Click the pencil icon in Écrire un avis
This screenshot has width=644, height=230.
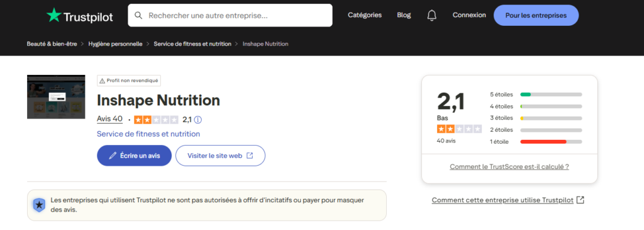pyautogui.click(x=113, y=156)
